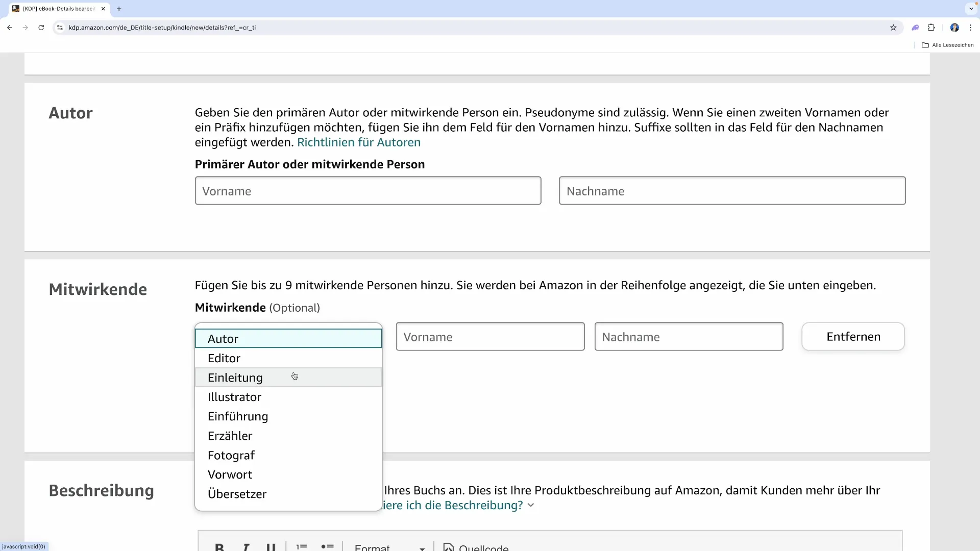980x551 pixels.
Task: Select Illustrator from contributor role list
Action: 234,397
